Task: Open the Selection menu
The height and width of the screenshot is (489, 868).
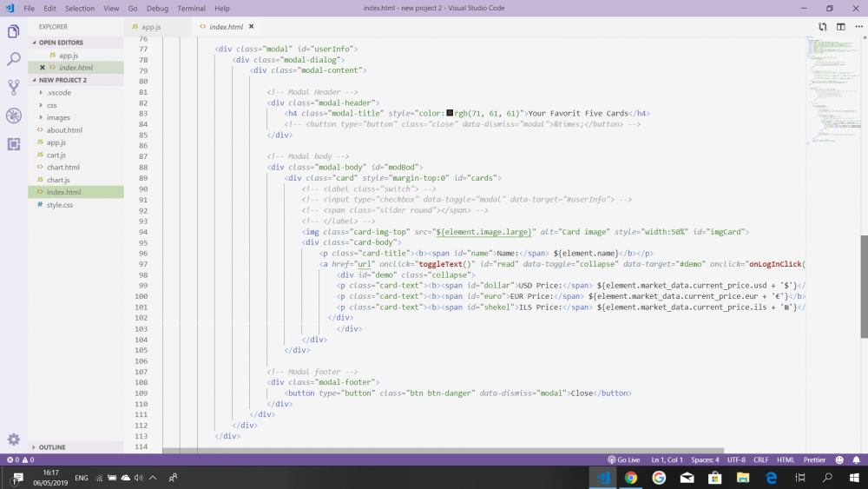Action: pos(80,9)
